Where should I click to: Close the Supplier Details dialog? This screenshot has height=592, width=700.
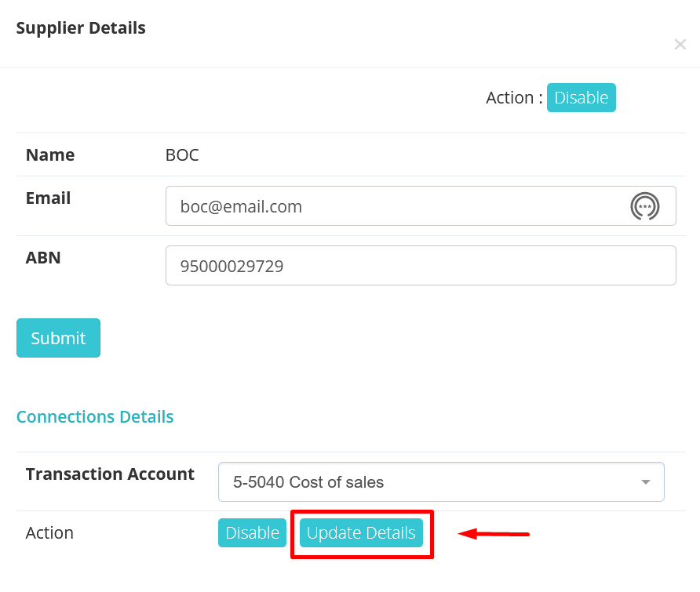pos(680,45)
